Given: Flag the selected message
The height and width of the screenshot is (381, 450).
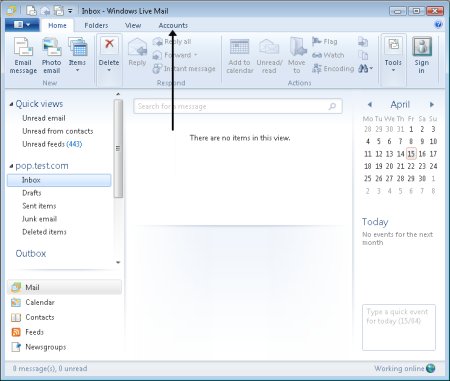Looking at the screenshot, I should 325,41.
